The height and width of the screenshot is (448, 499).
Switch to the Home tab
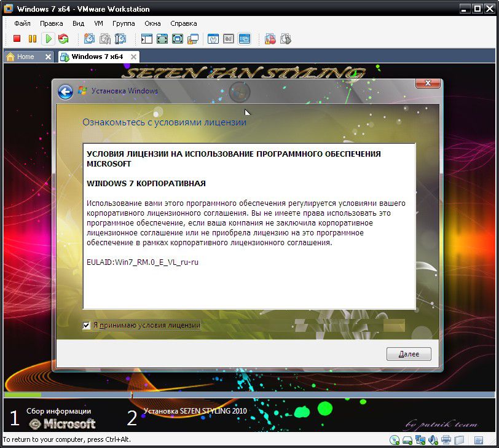coord(25,57)
